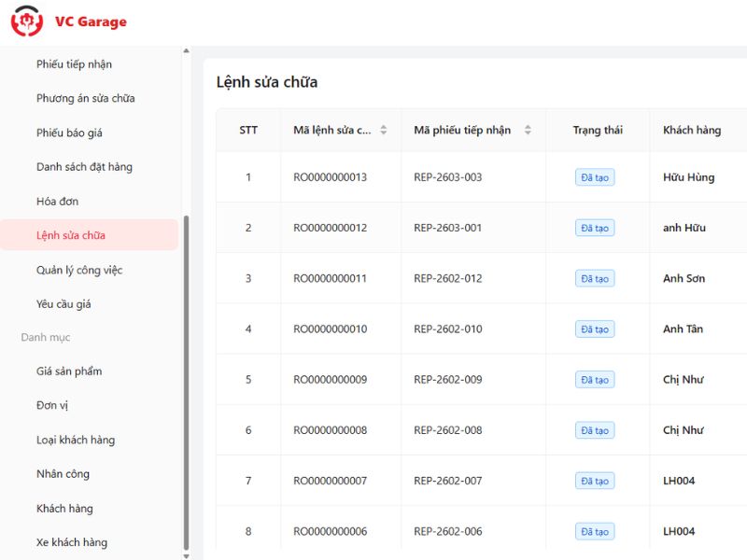Open Quản lý công việc page
Viewport: 747px width, 560px height.
79,271
